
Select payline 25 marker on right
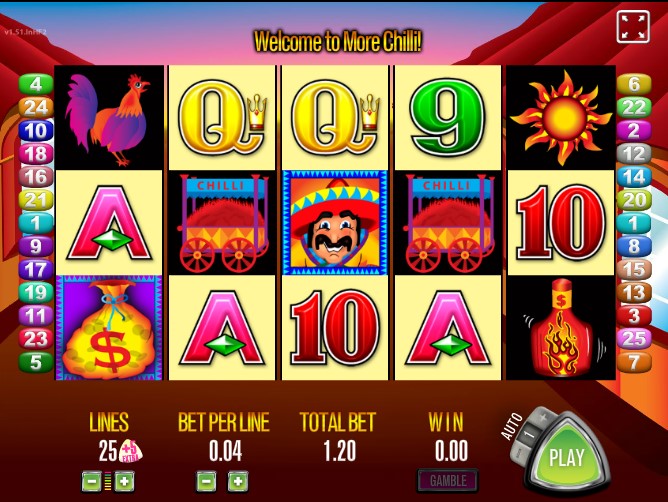[634, 339]
